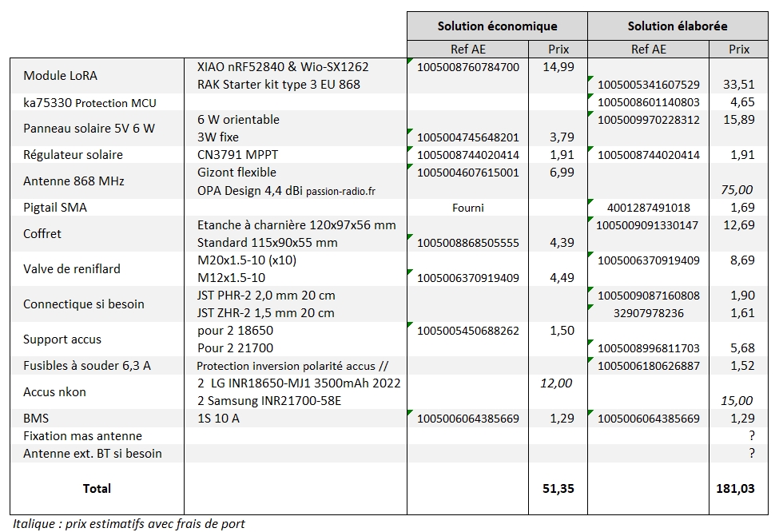Screen dimensions: 779x532
Task: Click the 75,00 OPA antenna price
Action: coord(737,190)
